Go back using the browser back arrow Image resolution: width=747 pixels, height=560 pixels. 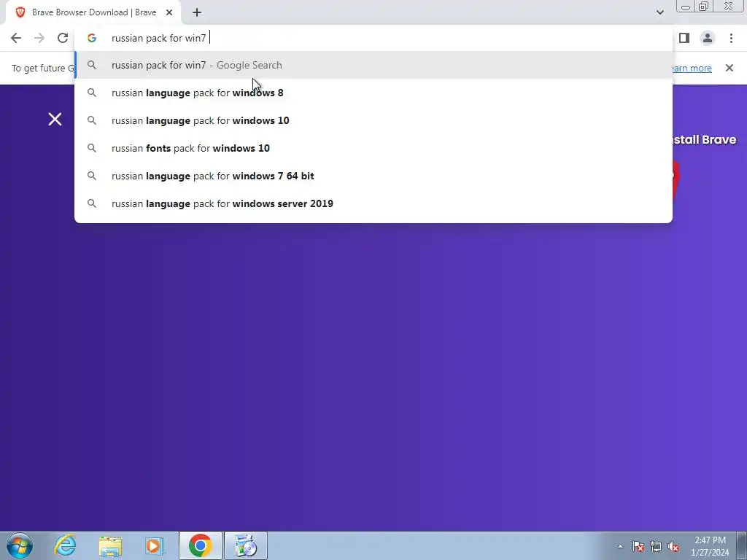pos(16,38)
